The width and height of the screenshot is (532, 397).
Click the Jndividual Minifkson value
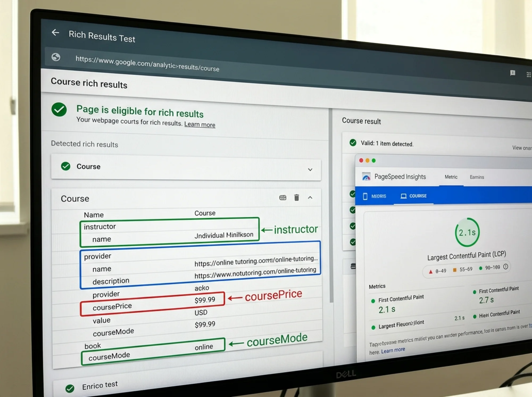(224, 235)
